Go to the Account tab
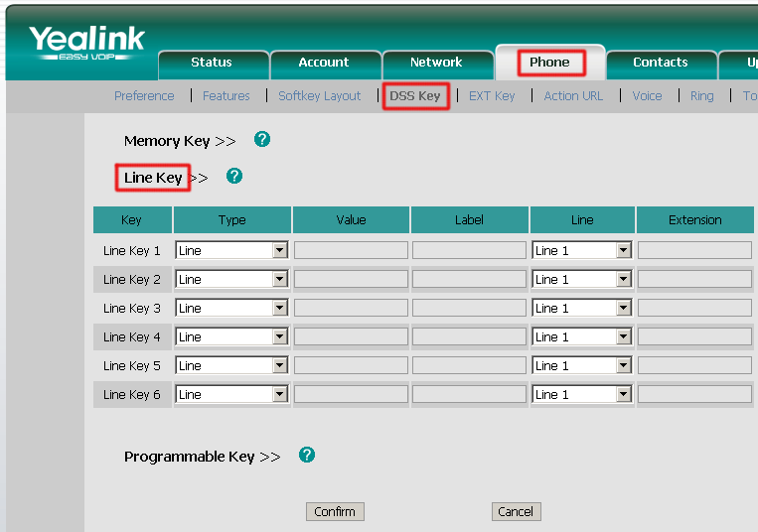Screen dimensions: 758x532 [324, 63]
